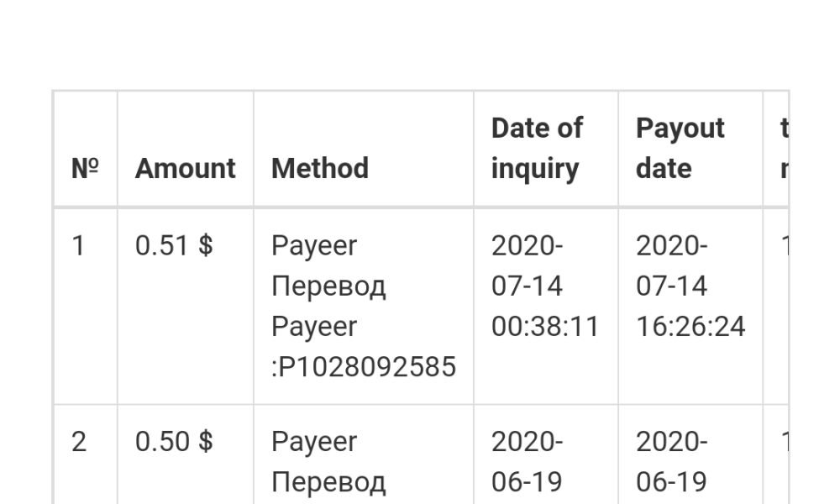The height and width of the screenshot is (504, 840).
Task: Click the second row's Перевод text
Action: coord(328,482)
